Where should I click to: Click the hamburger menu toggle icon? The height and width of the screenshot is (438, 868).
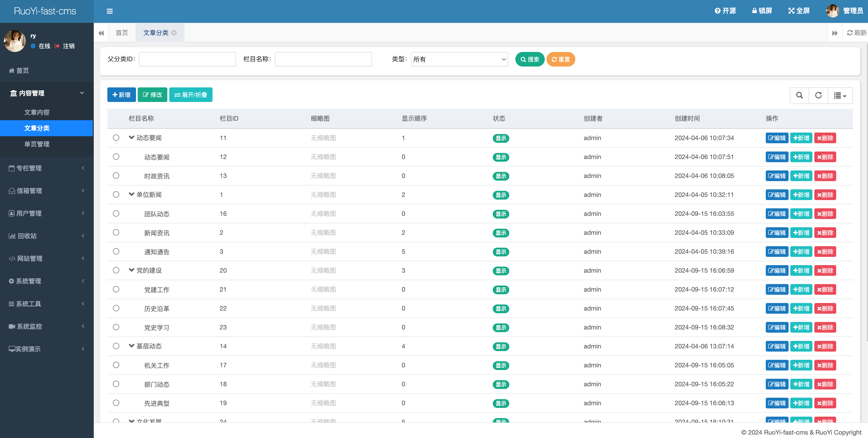coord(110,11)
